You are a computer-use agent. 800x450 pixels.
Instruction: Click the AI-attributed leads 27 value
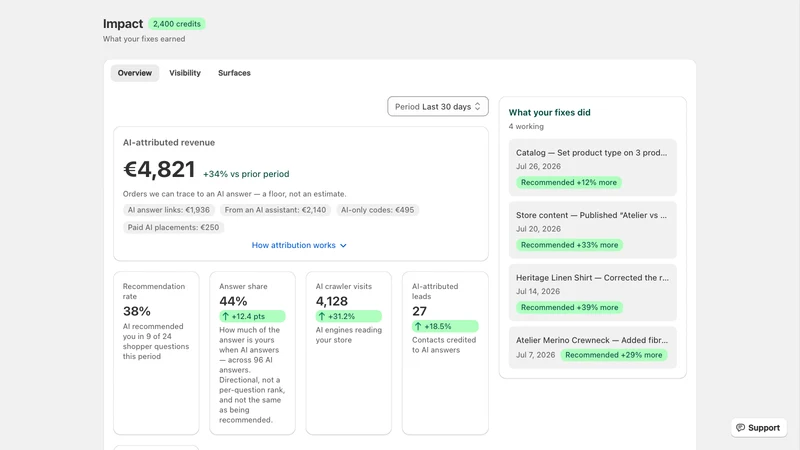click(x=419, y=311)
